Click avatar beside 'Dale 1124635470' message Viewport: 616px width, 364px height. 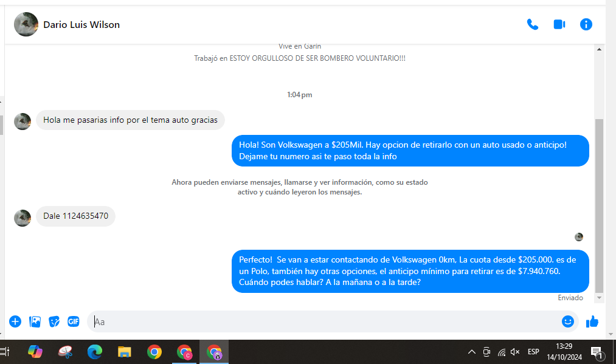(x=22, y=218)
